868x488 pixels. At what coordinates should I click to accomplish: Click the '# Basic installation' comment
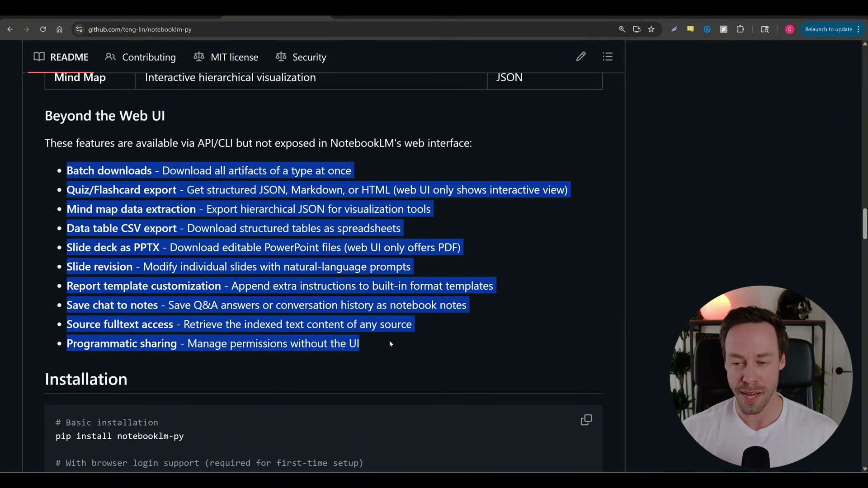click(107, 423)
